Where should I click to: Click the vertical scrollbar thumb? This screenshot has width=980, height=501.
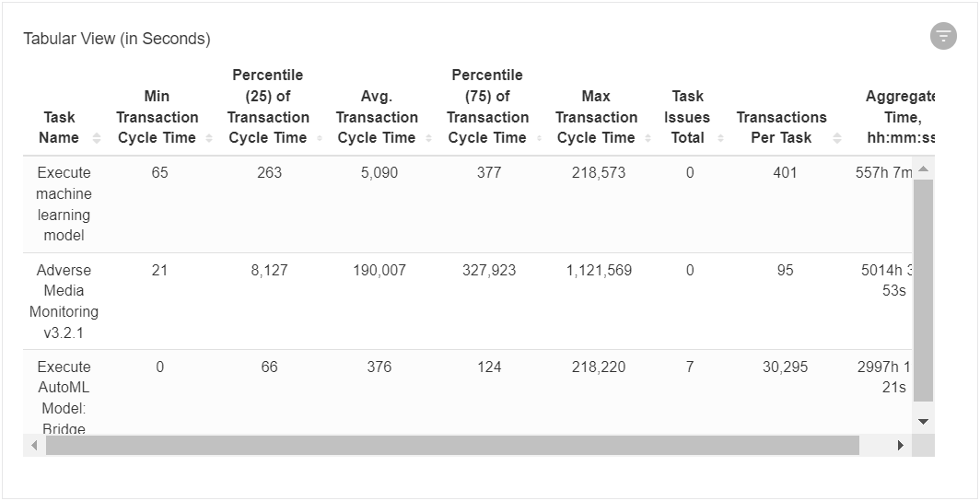(923, 290)
